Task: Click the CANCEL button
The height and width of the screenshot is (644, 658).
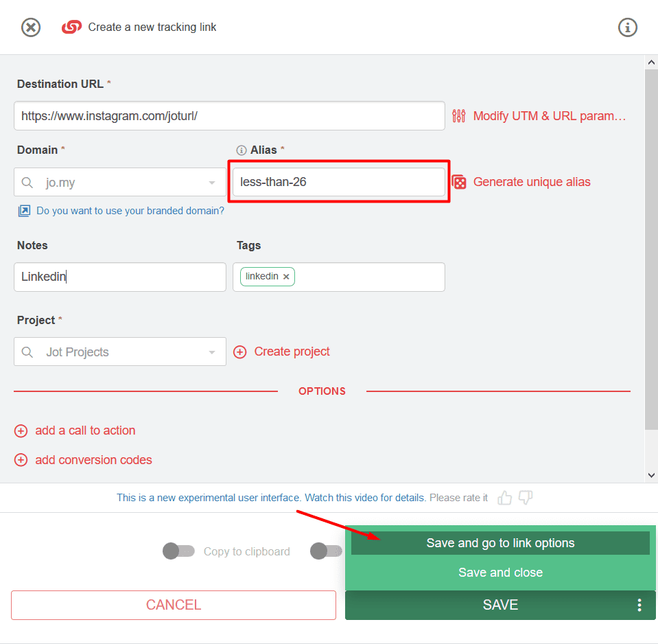Action: (x=174, y=605)
